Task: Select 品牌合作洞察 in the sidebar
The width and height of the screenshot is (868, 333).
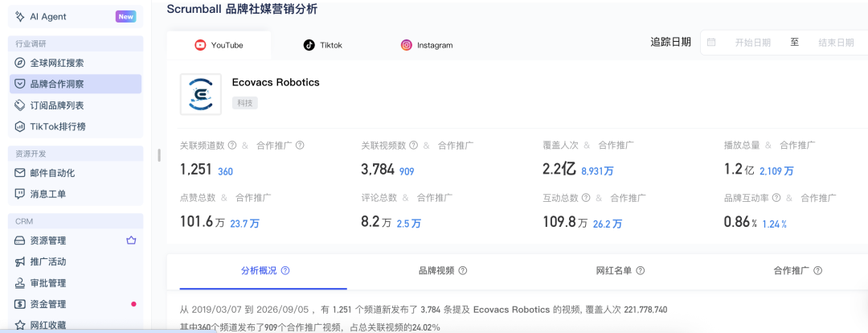Action: 76,84
